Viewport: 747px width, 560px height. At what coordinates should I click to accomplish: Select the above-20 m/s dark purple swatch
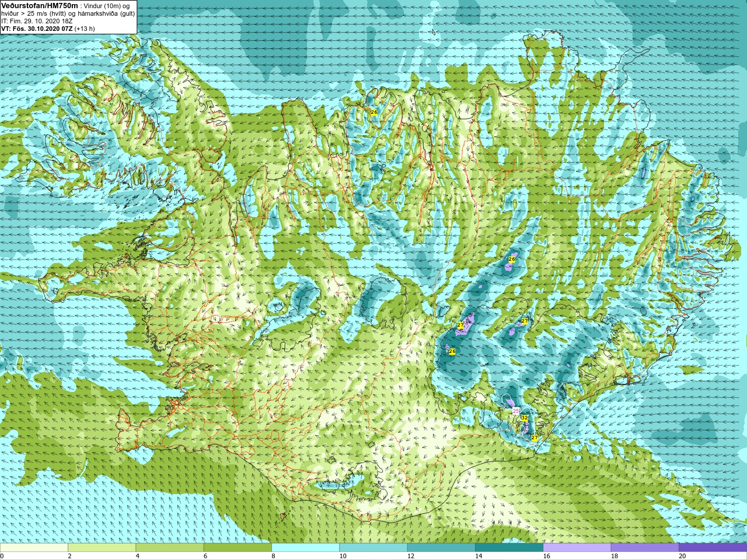(x=713, y=548)
